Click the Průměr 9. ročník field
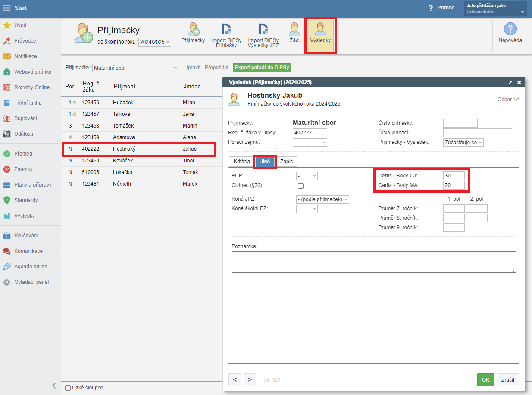Screen dimensions: 532x395 [454, 227]
